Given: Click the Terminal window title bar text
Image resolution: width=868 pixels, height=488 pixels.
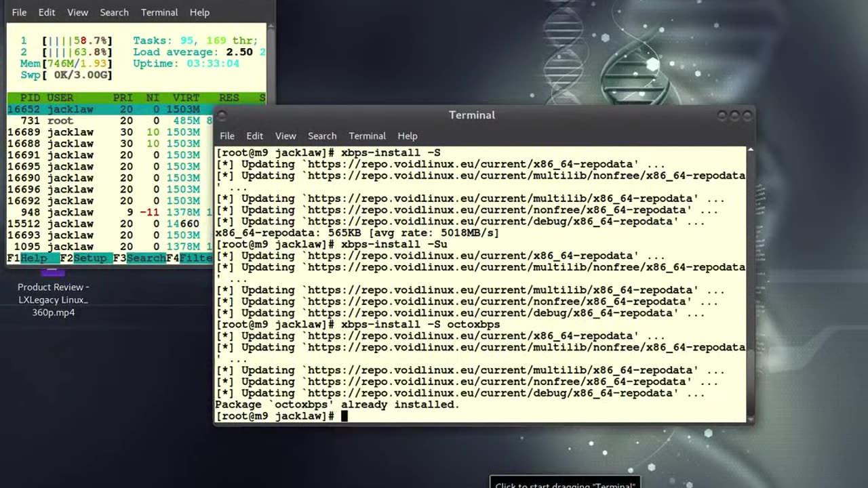Looking at the screenshot, I should pos(472,115).
